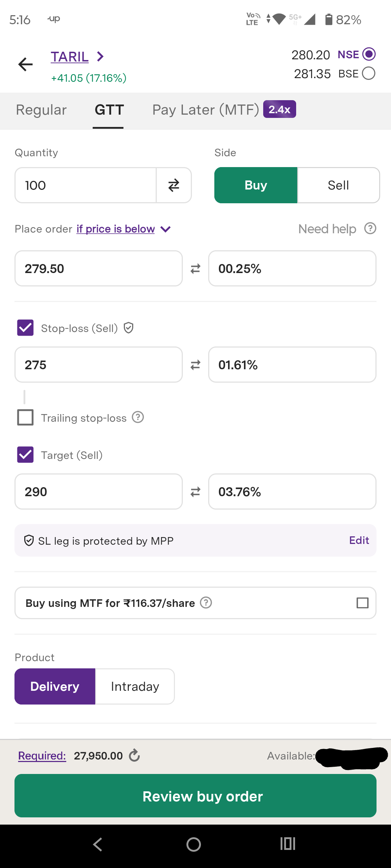The width and height of the screenshot is (391, 868).
Task: Select the Sell side option
Action: [338, 185]
